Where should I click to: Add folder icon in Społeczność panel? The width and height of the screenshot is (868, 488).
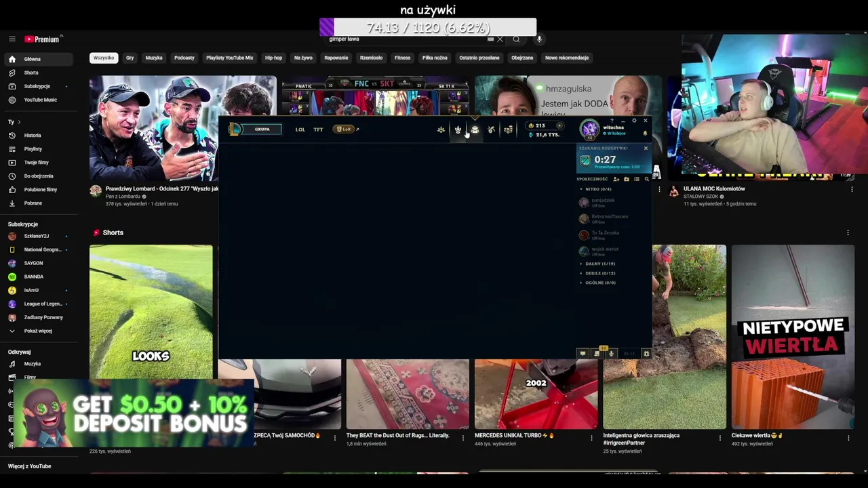pos(627,179)
